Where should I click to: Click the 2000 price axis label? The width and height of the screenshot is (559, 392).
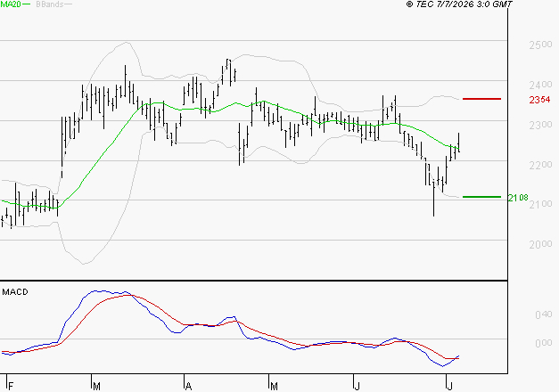(540, 244)
